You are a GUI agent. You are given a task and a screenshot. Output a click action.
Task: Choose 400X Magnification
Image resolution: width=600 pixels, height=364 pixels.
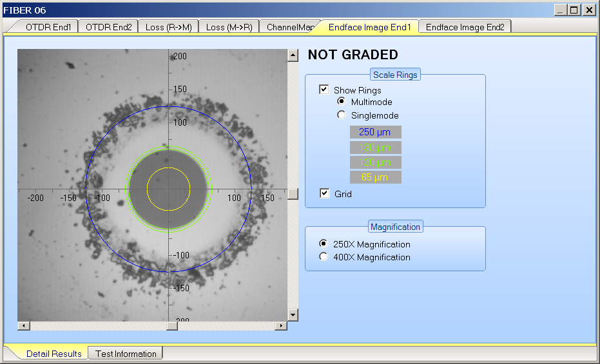(x=324, y=257)
